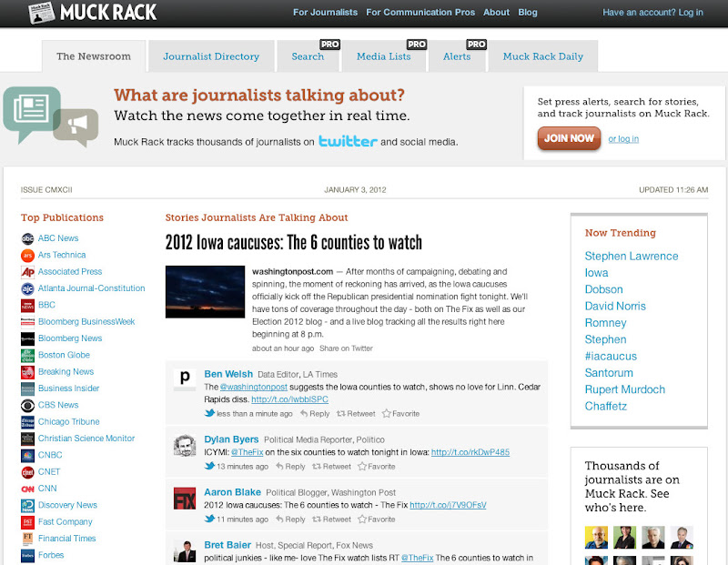Open For Journalists in top navigation
Screen dimensions: 728x565
(x=325, y=13)
